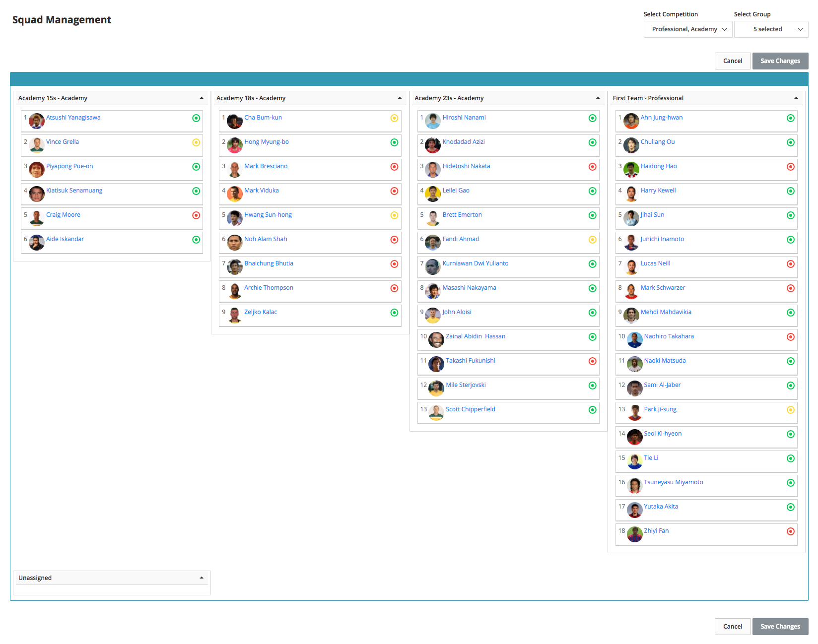Click Cha Bum-kun's yellow status icon

click(394, 118)
